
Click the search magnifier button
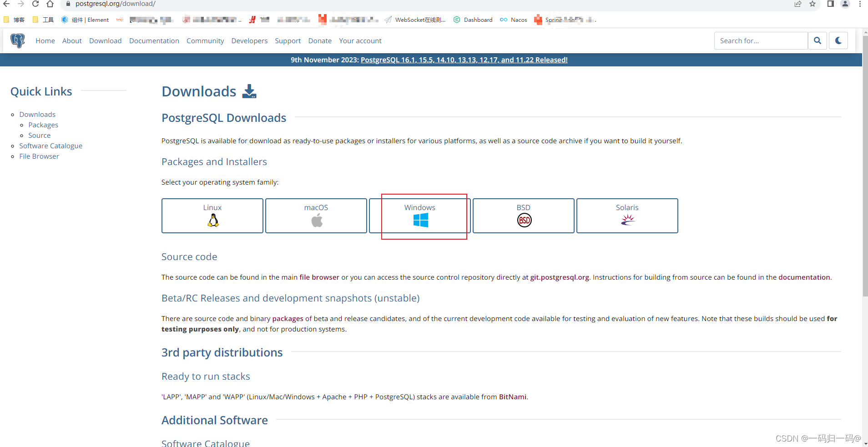pos(818,40)
